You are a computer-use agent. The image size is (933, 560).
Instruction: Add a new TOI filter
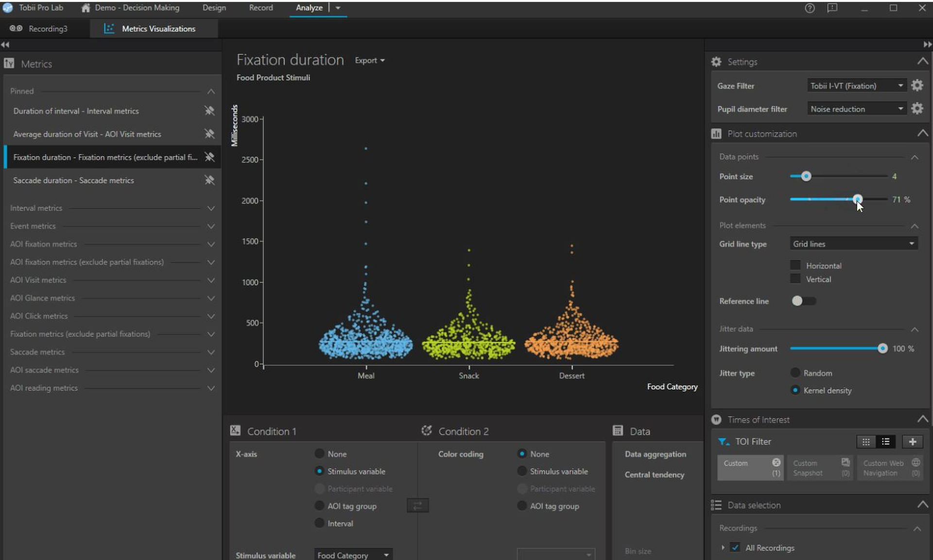click(912, 441)
